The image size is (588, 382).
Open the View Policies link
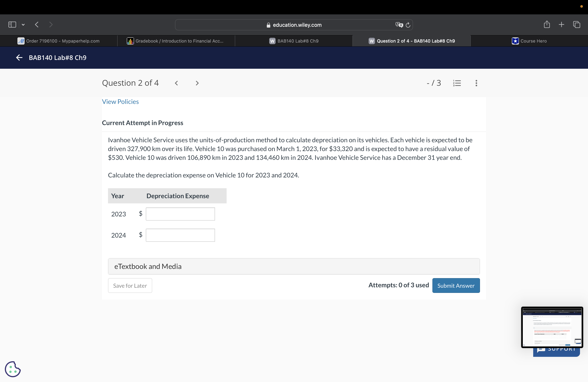click(120, 102)
